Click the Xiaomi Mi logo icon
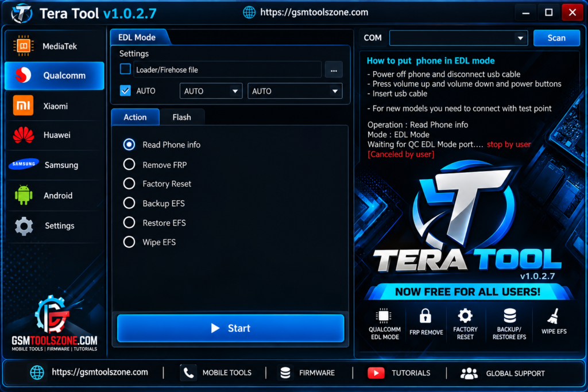The height and width of the screenshot is (392, 588). 23,105
